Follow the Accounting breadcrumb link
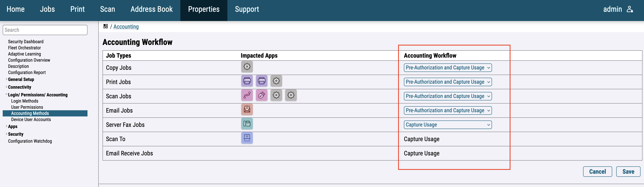 [x=126, y=26]
